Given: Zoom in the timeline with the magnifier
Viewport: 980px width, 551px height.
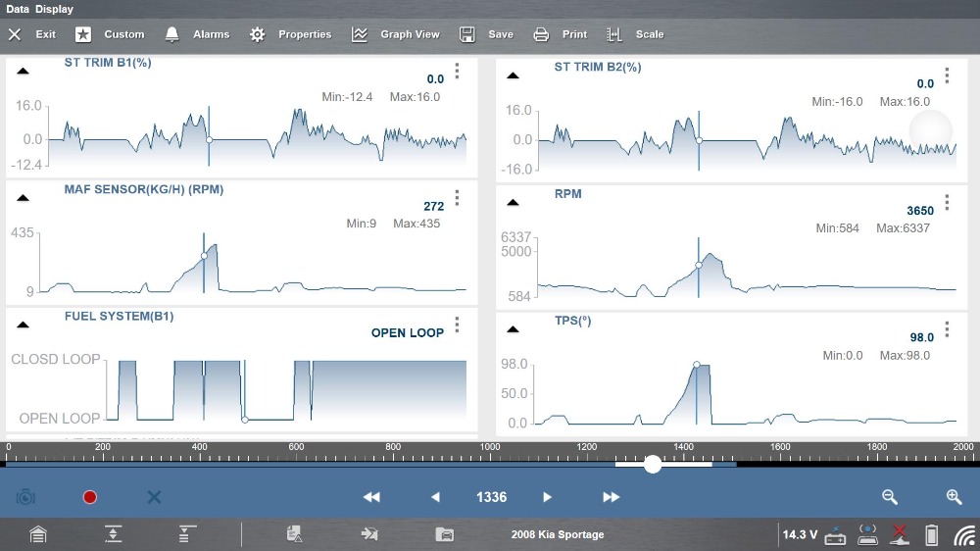Looking at the screenshot, I should pos(954,497).
